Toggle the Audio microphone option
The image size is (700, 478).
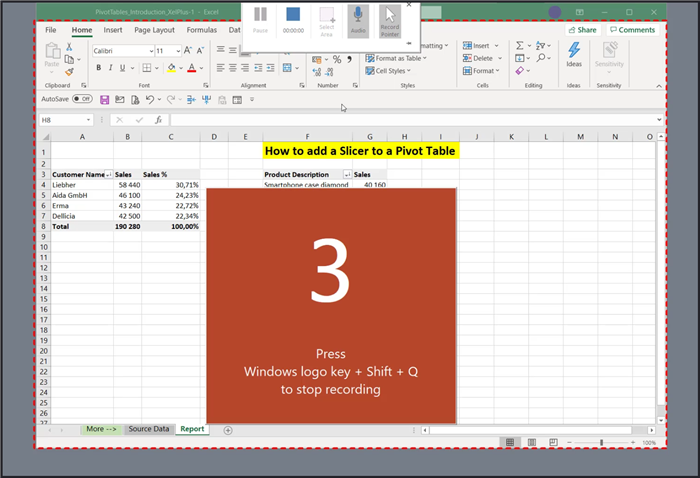[x=357, y=19]
